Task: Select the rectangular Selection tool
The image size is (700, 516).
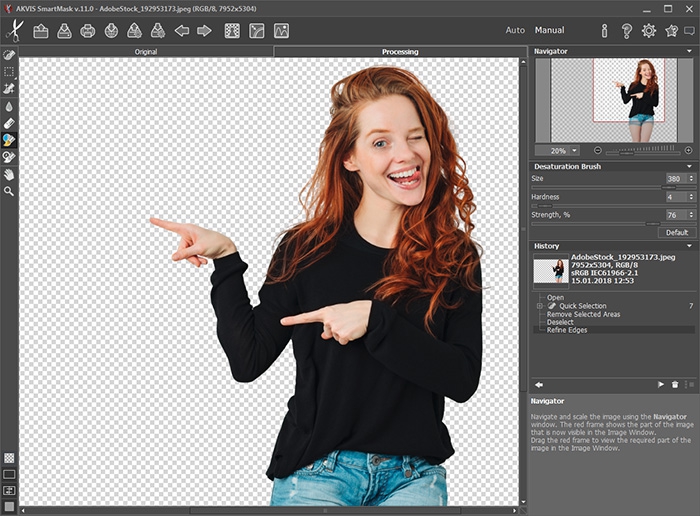Action: (9, 71)
